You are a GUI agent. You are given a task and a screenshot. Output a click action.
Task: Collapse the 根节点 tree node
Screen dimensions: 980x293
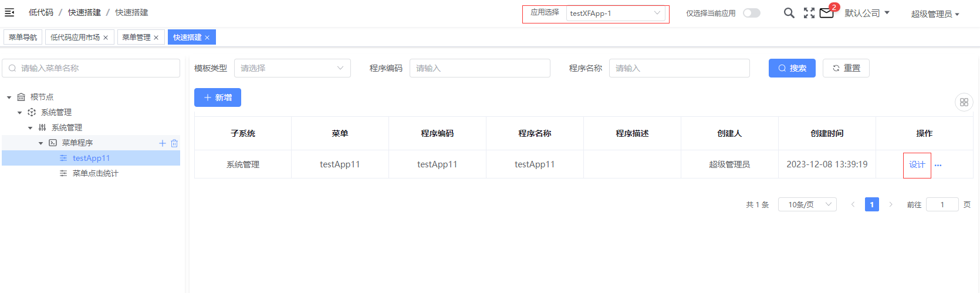[9, 97]
